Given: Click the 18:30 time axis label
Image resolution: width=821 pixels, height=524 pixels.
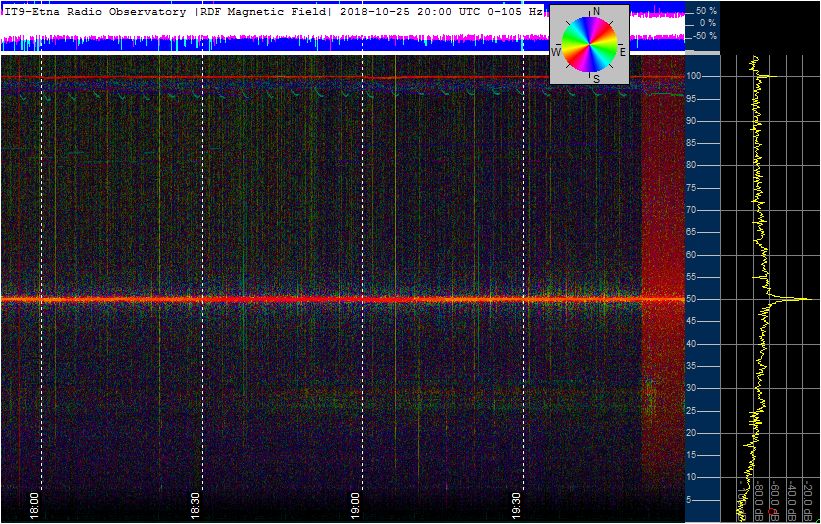Looking at the screenshot, I should click(x=195, y=505).
